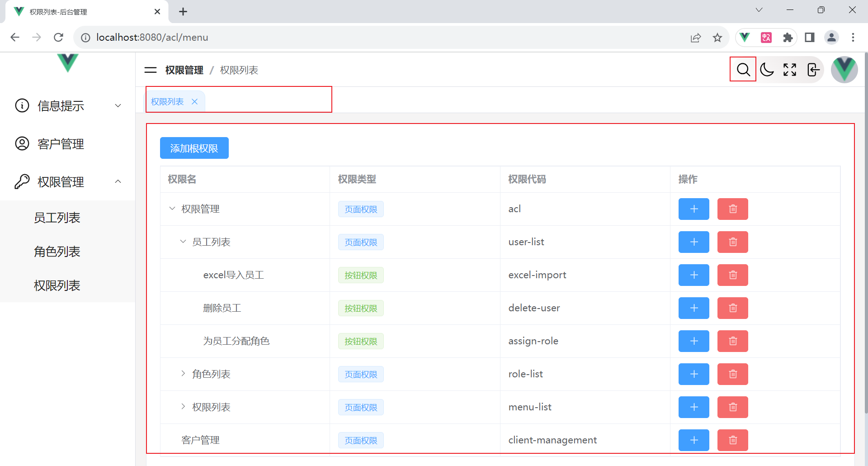Collapse the 权限管理 tree row

[x=172, y=209]
